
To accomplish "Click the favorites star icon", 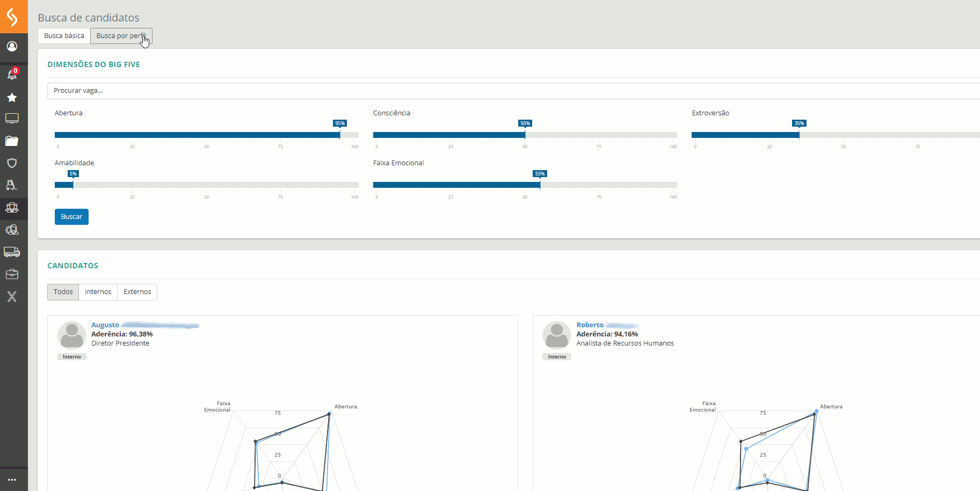I will tap(12, 98).
